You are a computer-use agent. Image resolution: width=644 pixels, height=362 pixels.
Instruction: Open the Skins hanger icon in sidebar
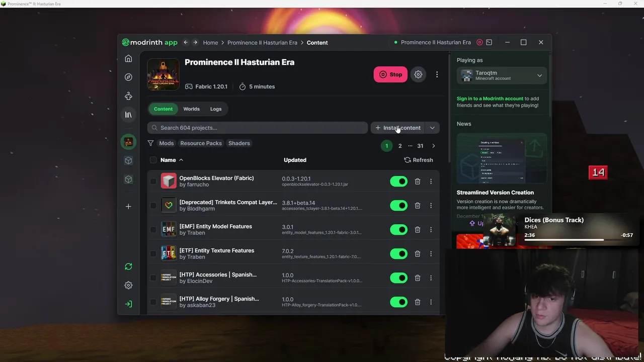[128, 96]
